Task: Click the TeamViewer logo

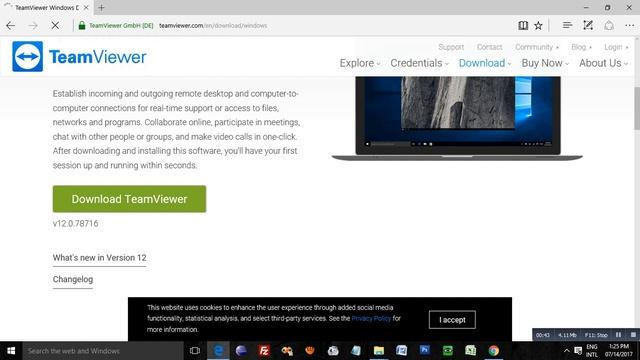Action: 79,56
